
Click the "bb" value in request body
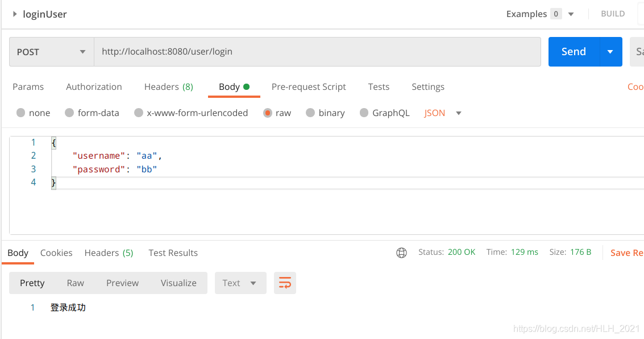coord(147,169)
